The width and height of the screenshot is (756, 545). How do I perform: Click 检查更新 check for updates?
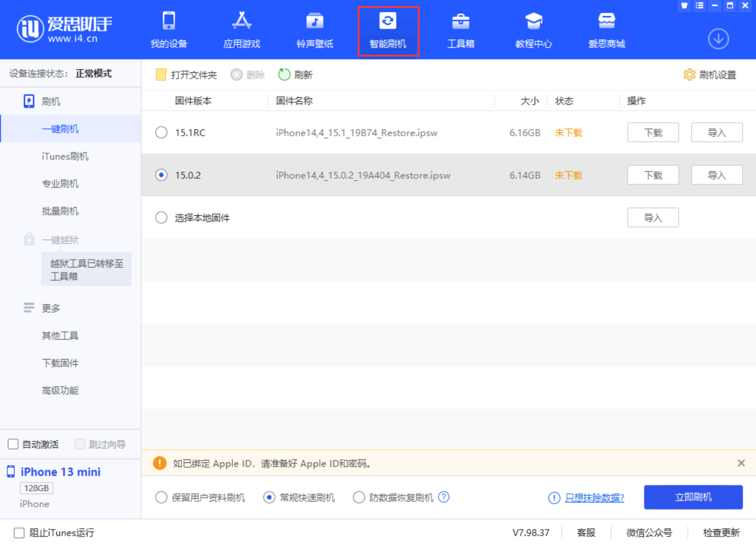722,533
